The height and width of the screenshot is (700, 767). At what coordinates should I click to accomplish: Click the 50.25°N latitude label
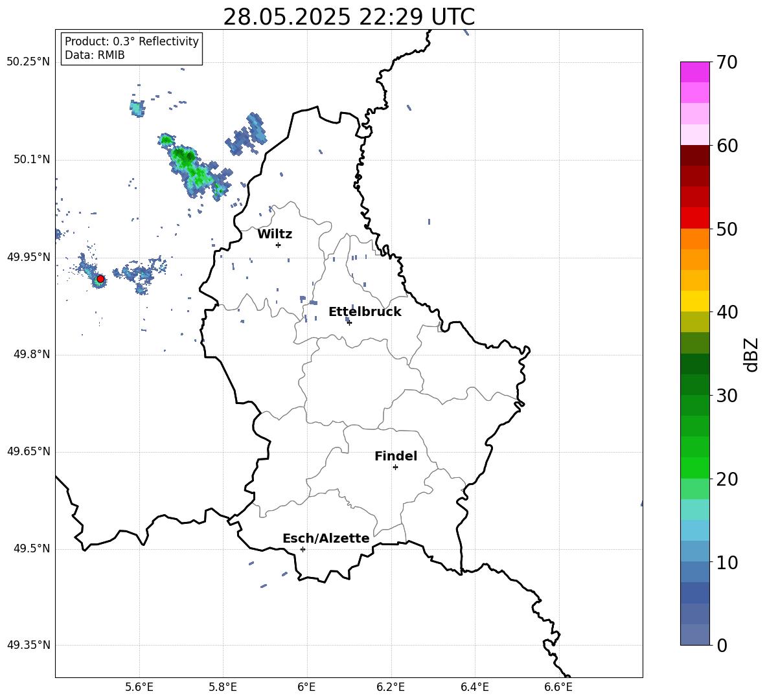tap(29, 62)
